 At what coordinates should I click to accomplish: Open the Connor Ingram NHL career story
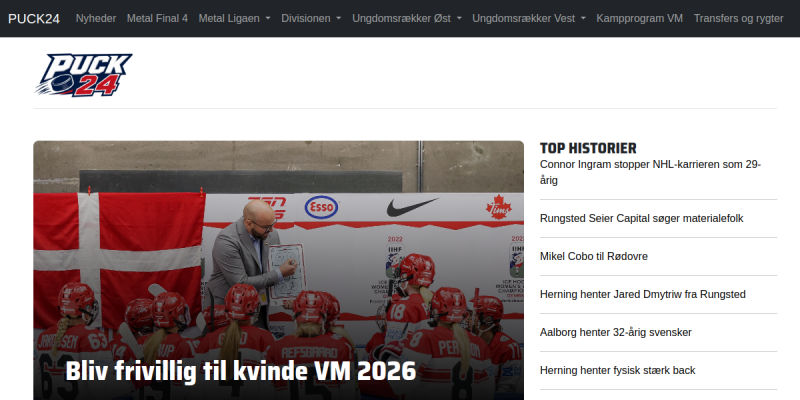[651, 172]
